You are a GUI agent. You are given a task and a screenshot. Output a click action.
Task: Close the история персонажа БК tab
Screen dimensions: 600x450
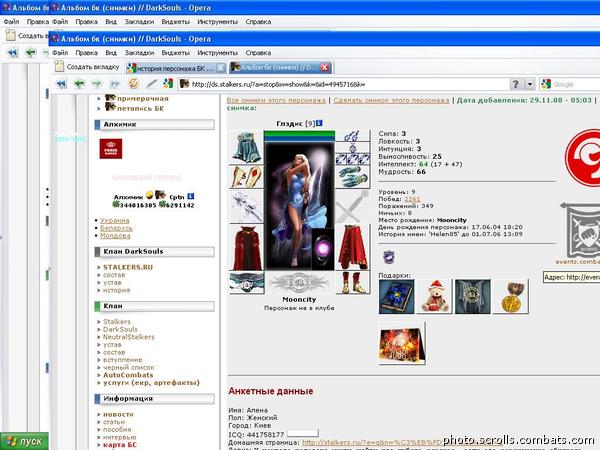(x=221, y=68)
